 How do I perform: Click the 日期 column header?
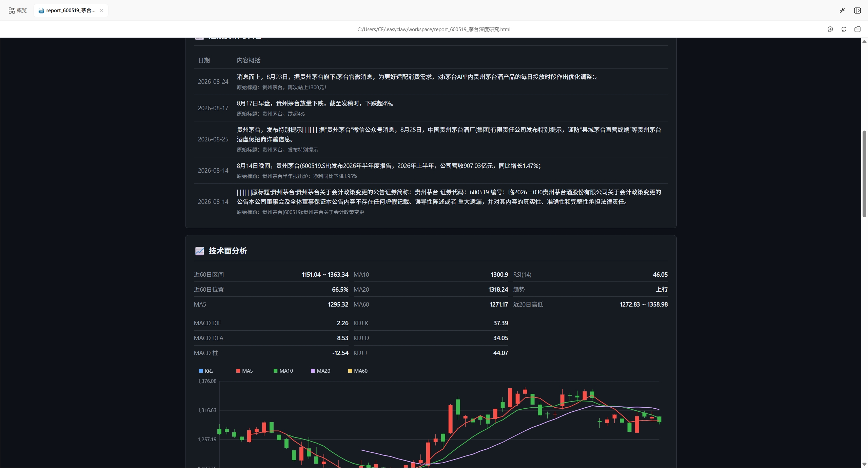[x=204, y=60]
